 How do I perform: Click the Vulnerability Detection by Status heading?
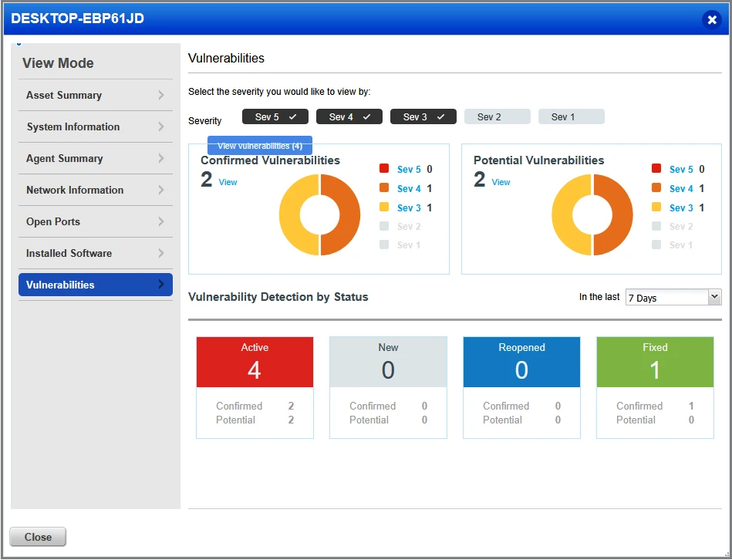point(278,297)
